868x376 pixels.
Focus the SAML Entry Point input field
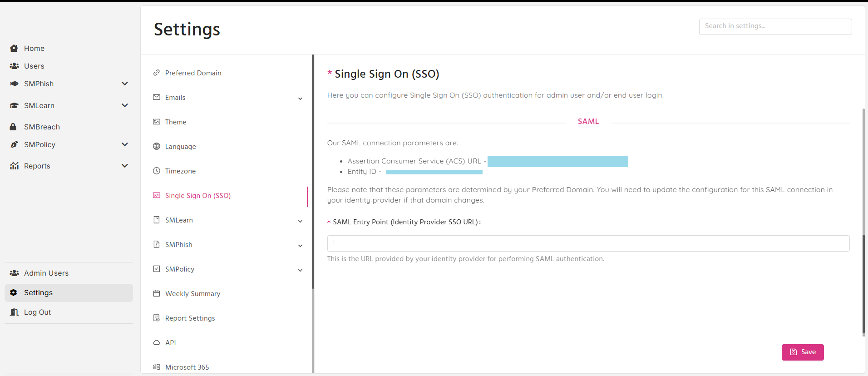coord(588,243)
